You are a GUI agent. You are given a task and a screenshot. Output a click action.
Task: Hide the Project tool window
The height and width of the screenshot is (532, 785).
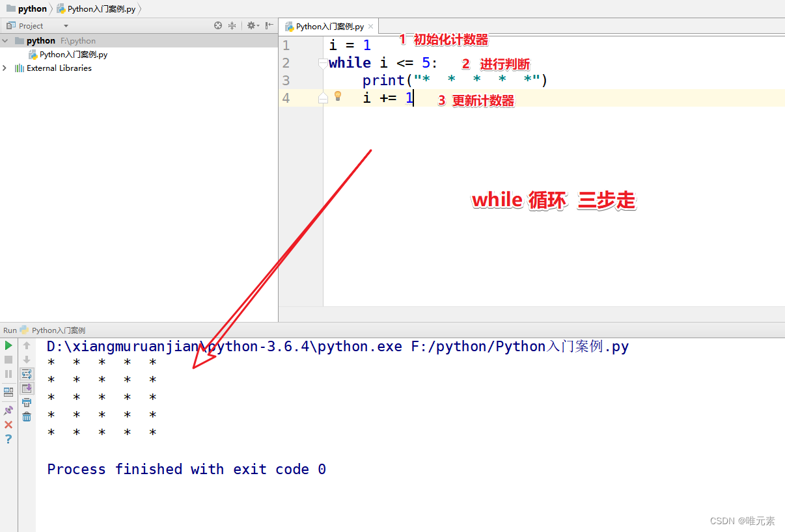pos(267,25)
